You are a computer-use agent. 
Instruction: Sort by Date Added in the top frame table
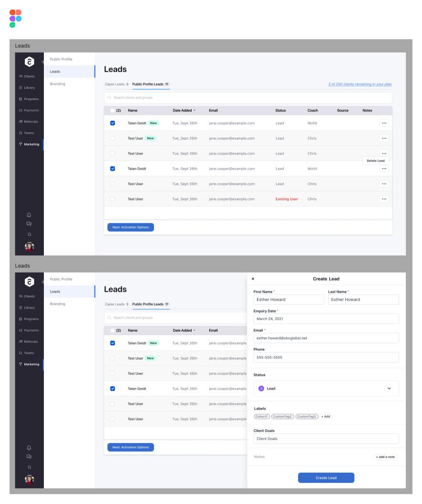(184, 111)
